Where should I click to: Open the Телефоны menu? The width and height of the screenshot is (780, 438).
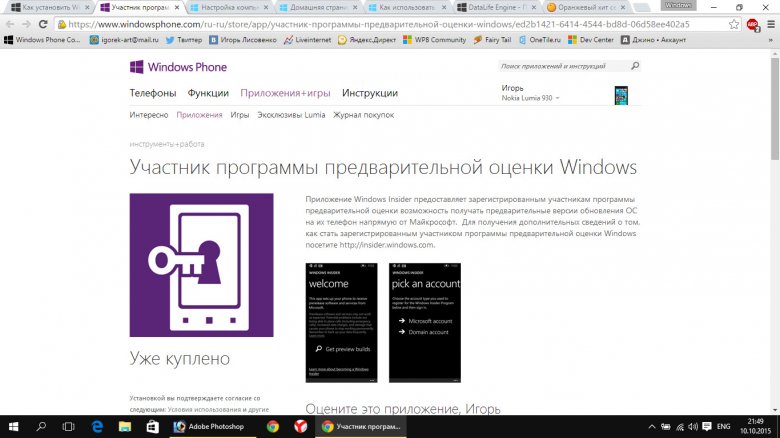153,93
